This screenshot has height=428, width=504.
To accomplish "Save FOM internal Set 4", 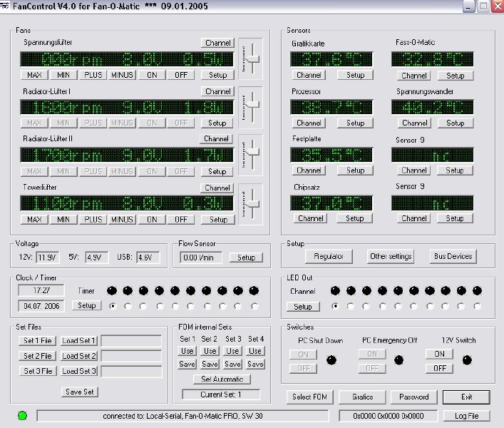I will [255, 364].
